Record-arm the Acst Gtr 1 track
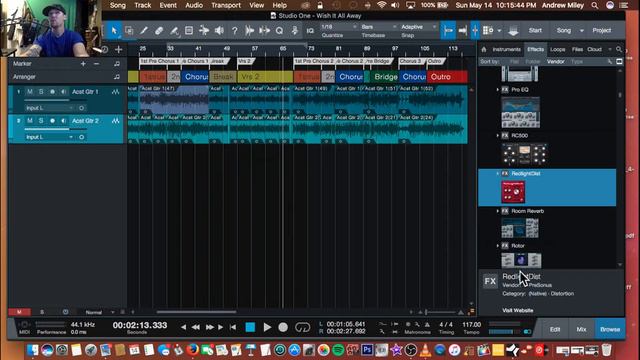This screenshot has width=640, height=360. pyautogui.click(x=52, y=92)
